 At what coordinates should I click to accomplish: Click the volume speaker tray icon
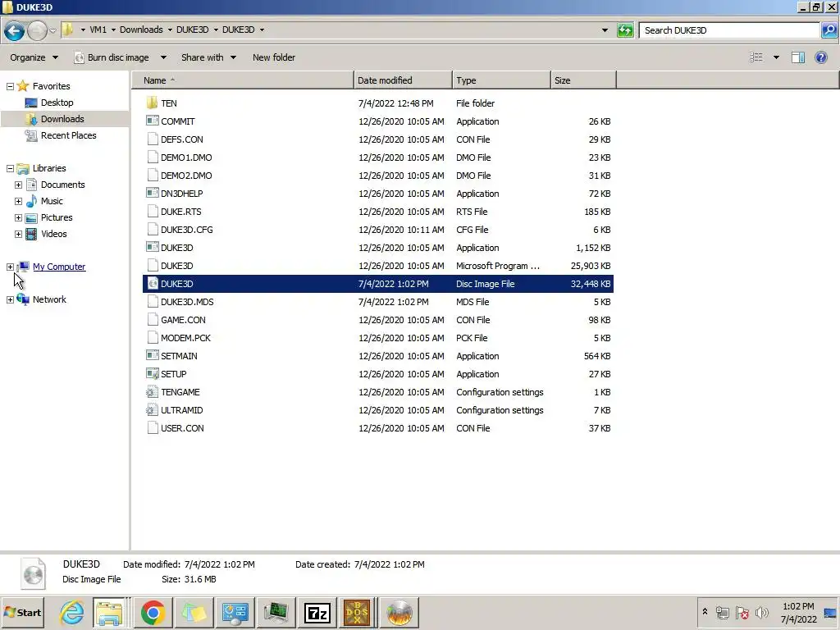coord(761,612)
